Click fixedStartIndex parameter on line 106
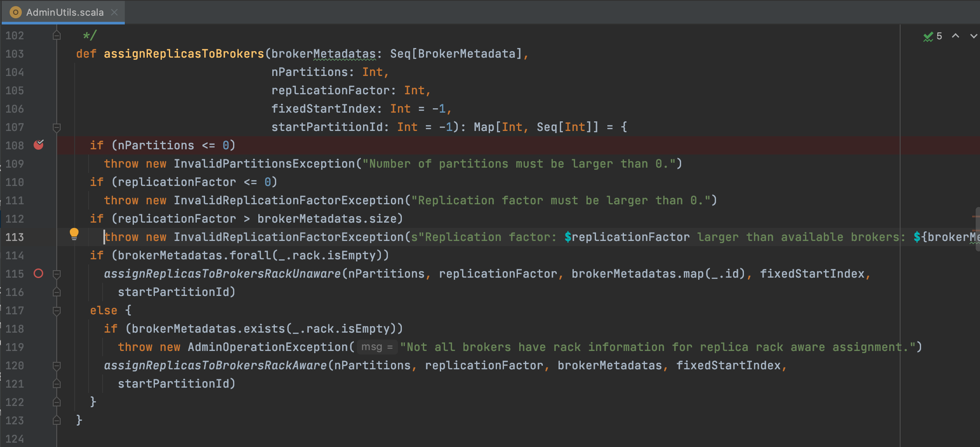This screenshot has height=447, width=980. tap(323, 109)
